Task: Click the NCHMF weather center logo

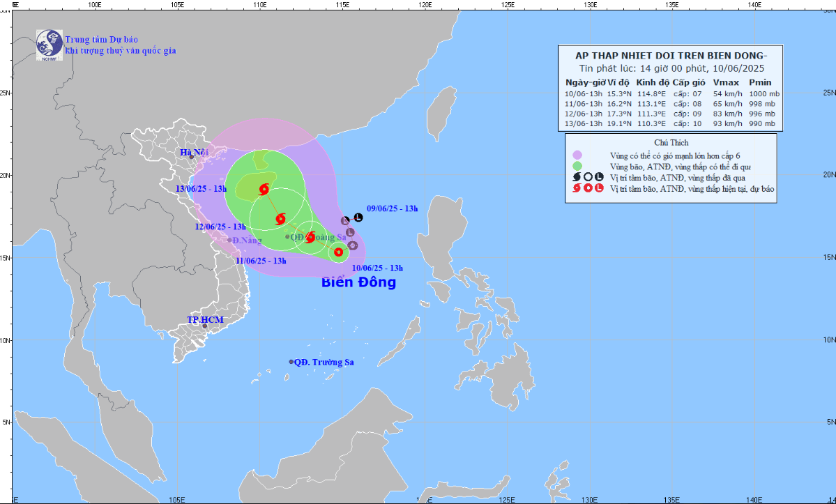Action: pyautogui.click(x=49, y=45)
